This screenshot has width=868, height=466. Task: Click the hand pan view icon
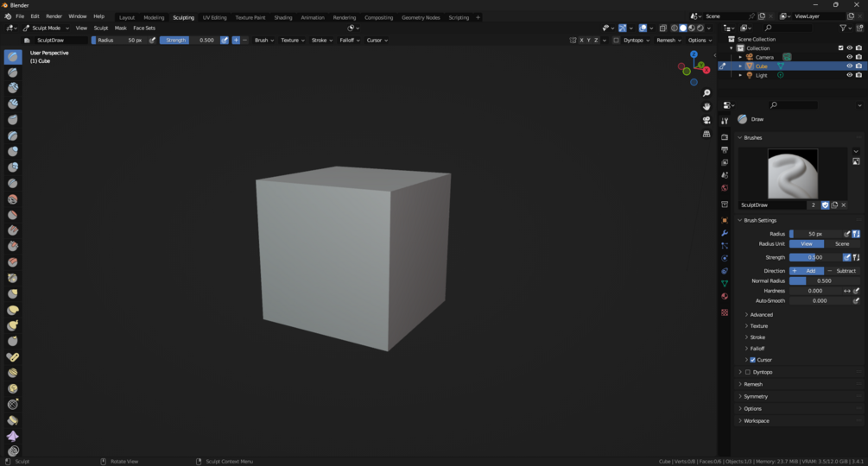[x=706, y=106]
